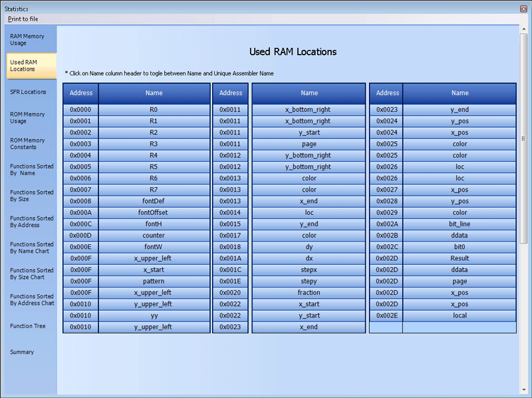View Functions Sorted By Address tab
Image resolution: width=532 pixels, height=398 pixels.
tap(31, 222)
